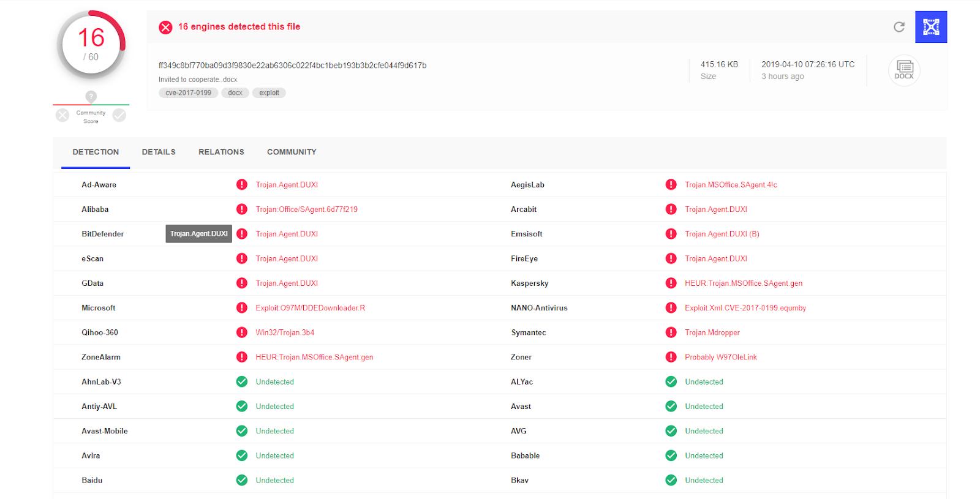980x499 pixels.
Task: Go to the COMMUNITY tab
Action: tap(292, 152)
